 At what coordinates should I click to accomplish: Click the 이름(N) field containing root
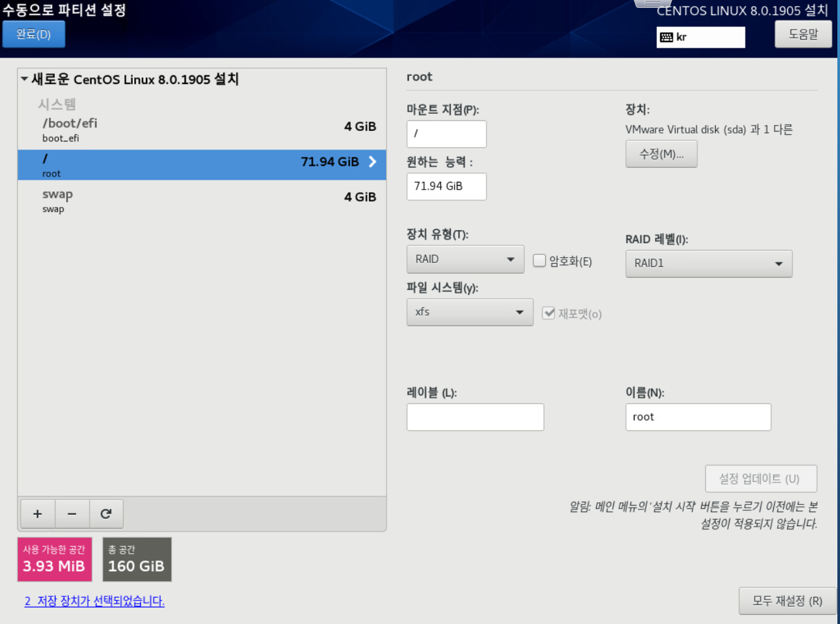tap(698, 417)
